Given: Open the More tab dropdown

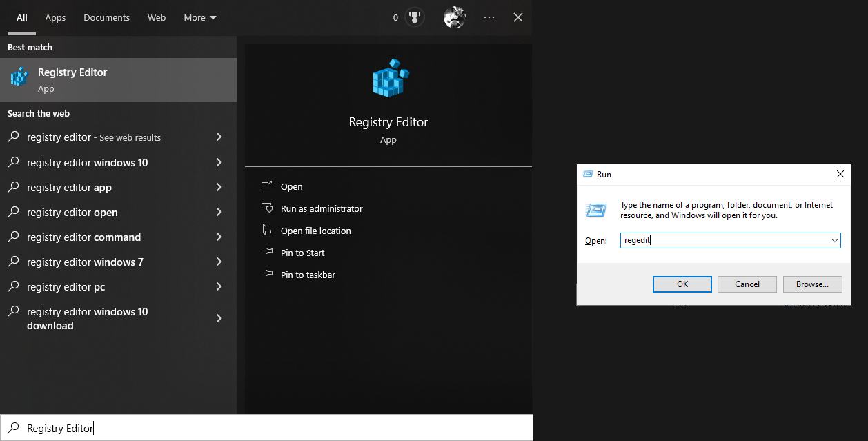Looking at the screenshot, I should tap(200, 17).
